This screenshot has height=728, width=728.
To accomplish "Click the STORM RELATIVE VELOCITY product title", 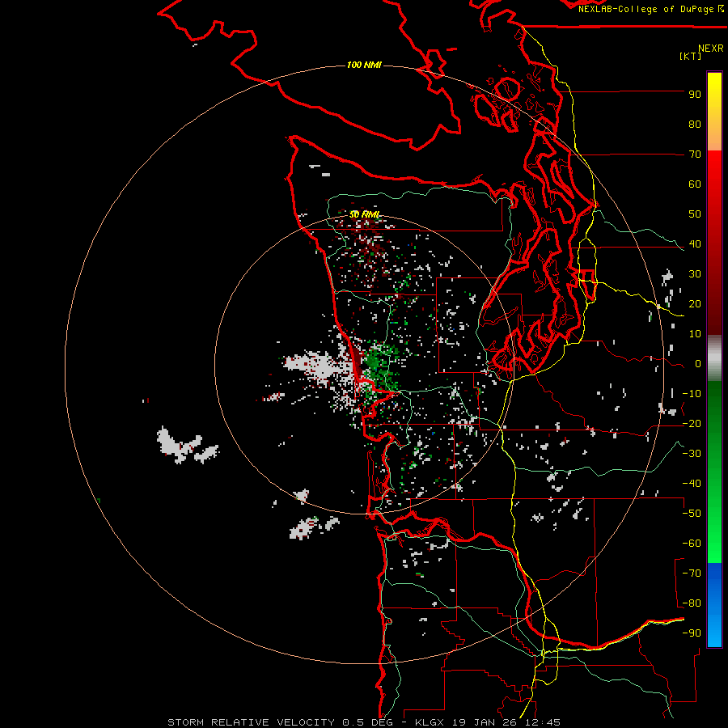I will click(x=251, y=722).
